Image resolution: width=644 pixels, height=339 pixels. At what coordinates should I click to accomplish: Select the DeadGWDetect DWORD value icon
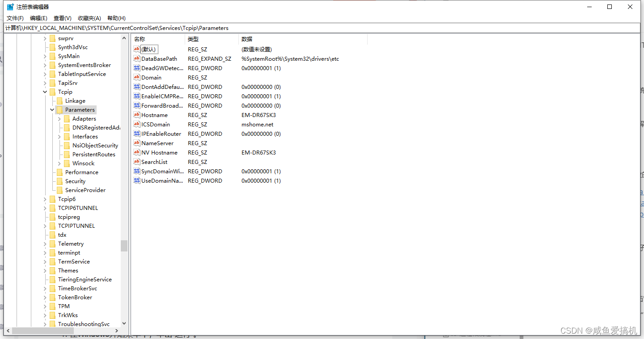click(137, 68)
